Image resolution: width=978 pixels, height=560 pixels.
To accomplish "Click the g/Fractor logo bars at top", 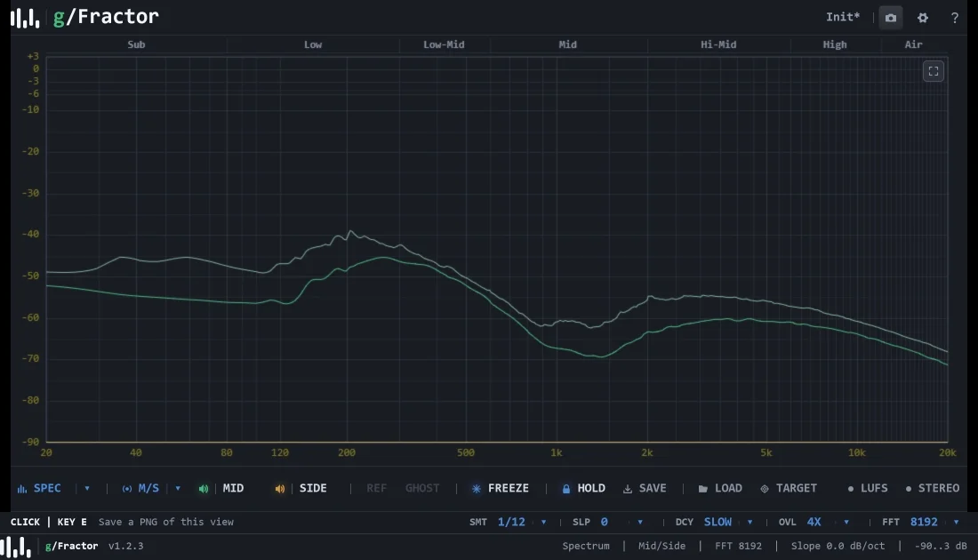I will click(x=25, y=18).
